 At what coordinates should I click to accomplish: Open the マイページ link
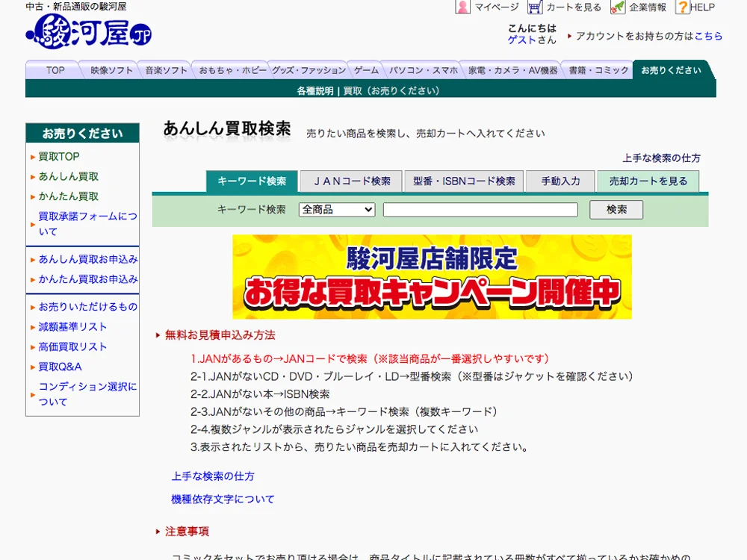click(497, 7)
